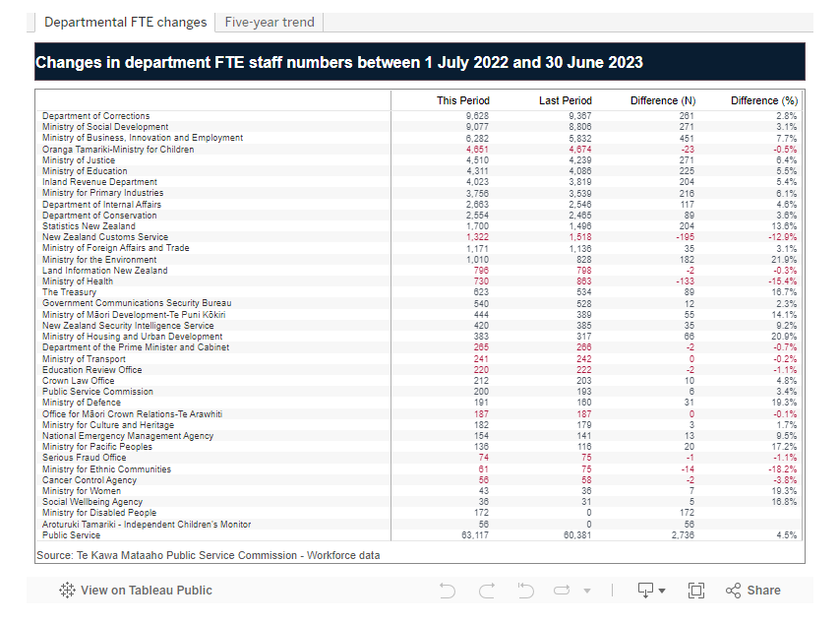Select the Difference (N) column header
Viewport: 840px width, 624px height.
(x=662, y=100)
